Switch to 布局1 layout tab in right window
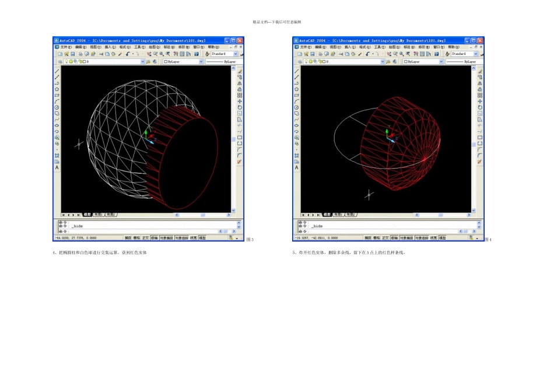 (x=338, y=215)
